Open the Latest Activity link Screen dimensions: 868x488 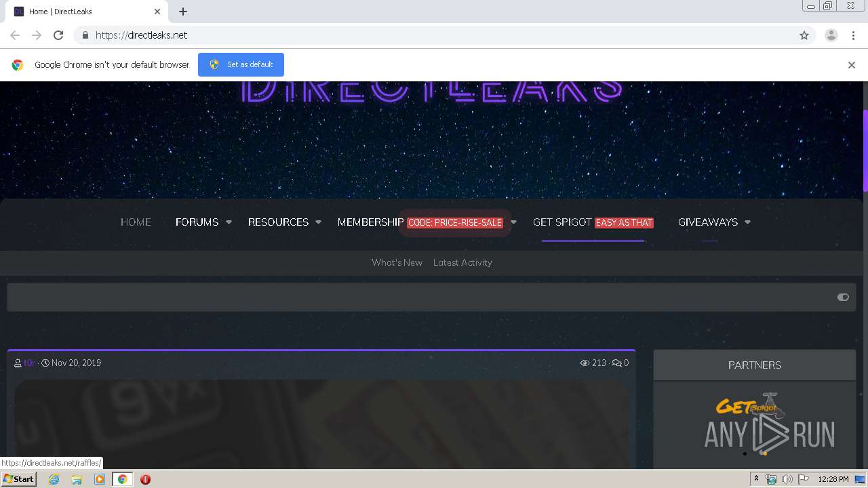[462, 262]
